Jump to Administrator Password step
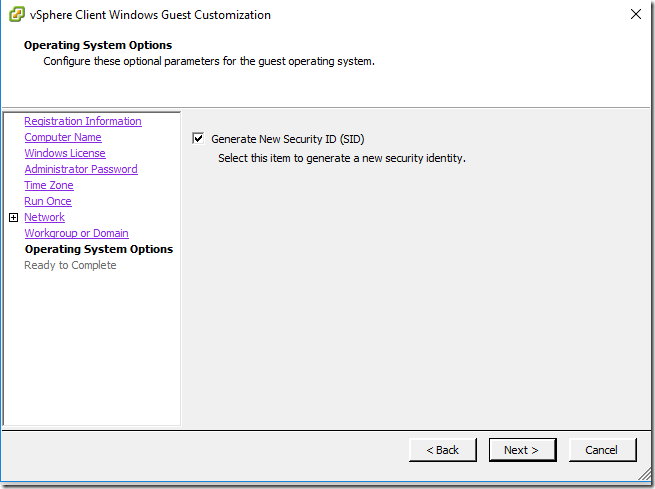 (x=81, y=169)
